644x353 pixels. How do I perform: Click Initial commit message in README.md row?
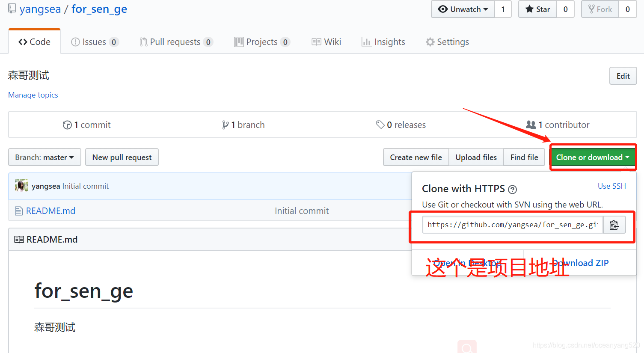[x=302, y=211]
